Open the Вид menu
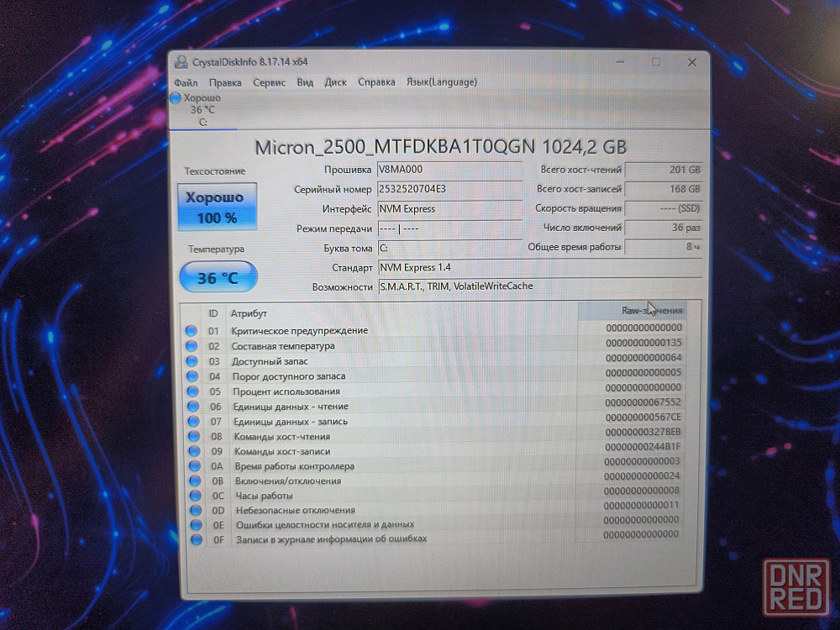Image resolution: width=840 pixels, height=630 pixels. (x=305, y=82)
